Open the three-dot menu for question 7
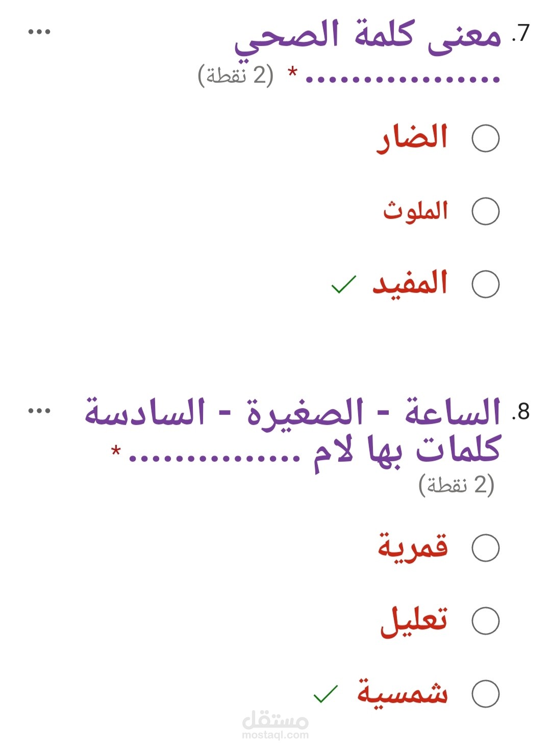 39,32
